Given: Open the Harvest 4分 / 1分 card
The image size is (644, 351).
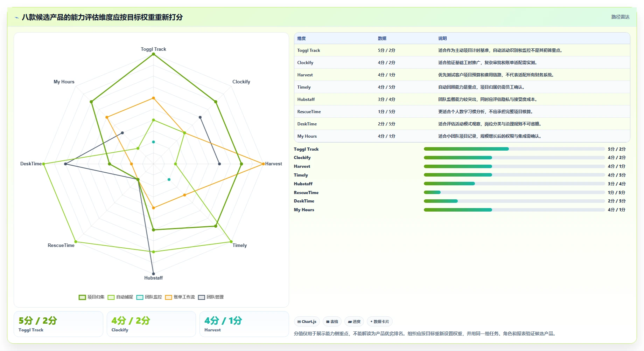Looking at the screenshot, I should click(244, 324).
